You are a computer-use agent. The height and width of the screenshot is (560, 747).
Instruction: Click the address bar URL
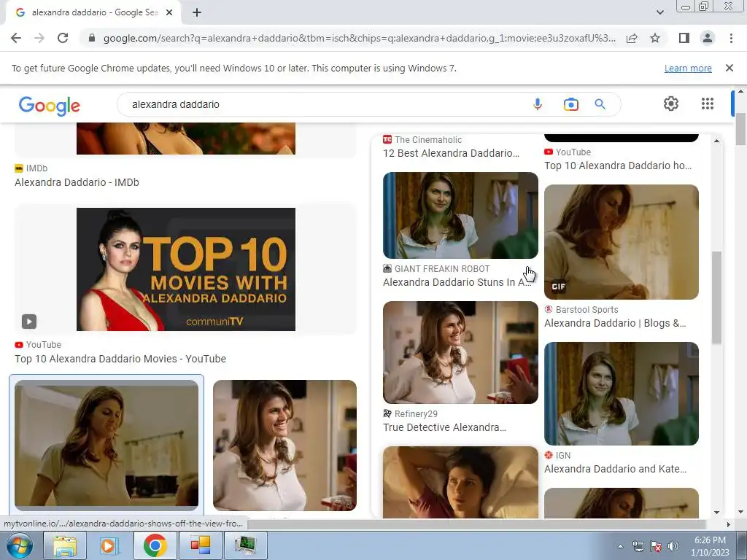coord(359,38)
